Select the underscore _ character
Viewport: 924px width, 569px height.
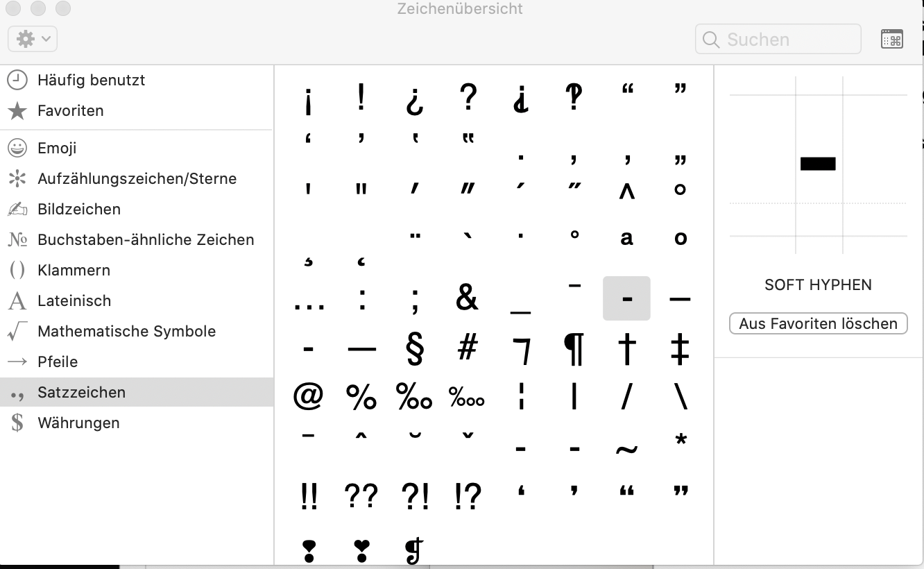point(521,312)
